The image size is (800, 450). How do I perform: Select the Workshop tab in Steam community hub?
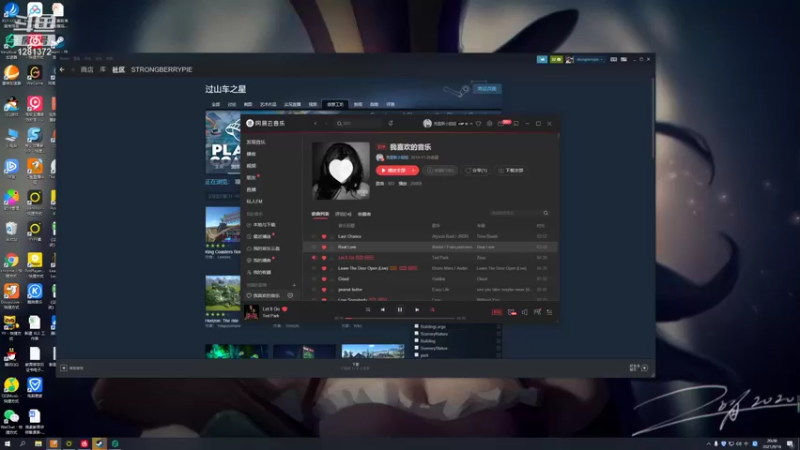pos(335,104)
